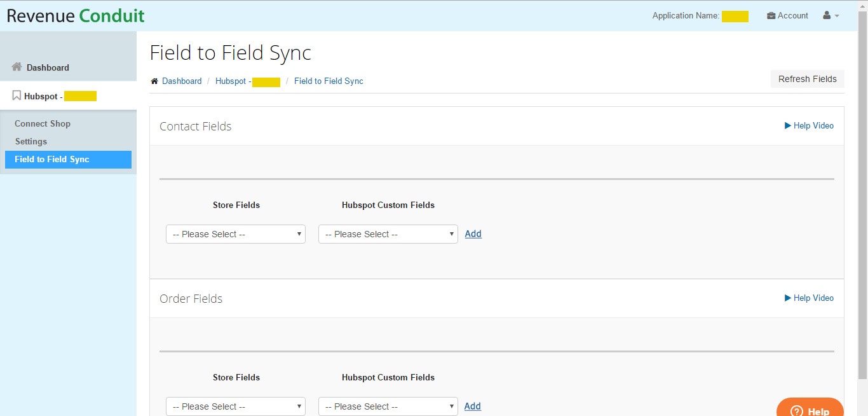Click the home icon in the breadcrumb
This screenshot has height=416, width=868.
coord(153,81)
